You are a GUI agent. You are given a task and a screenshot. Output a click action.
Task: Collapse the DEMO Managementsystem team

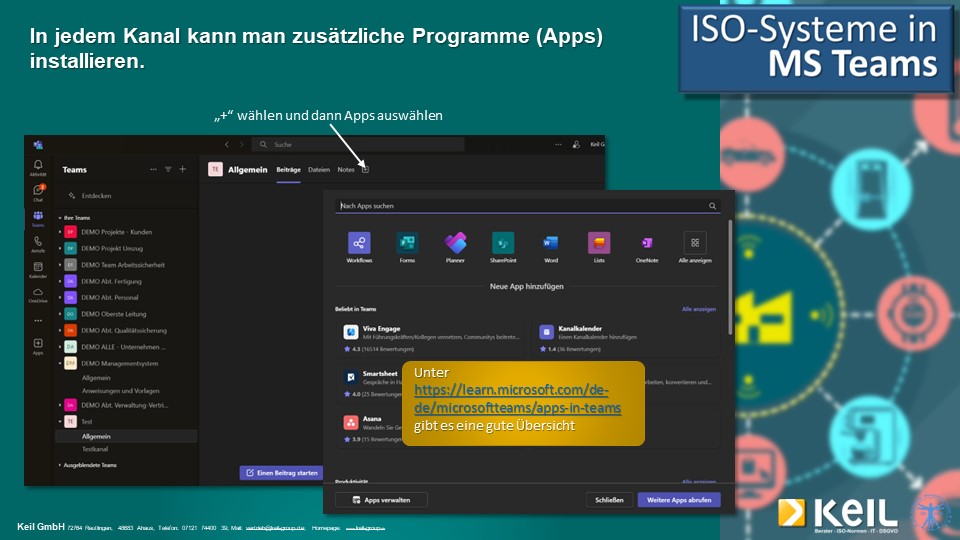pos(60,363)
